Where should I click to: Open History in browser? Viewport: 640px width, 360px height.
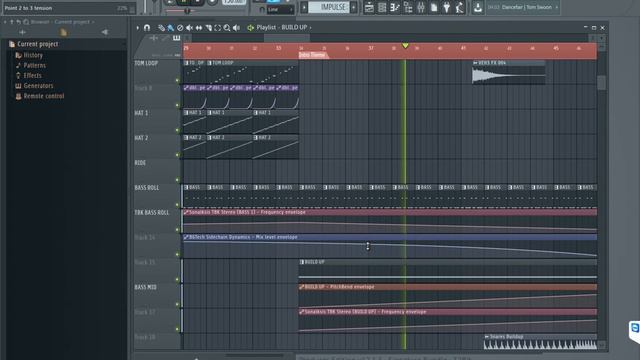coord(33,55)
